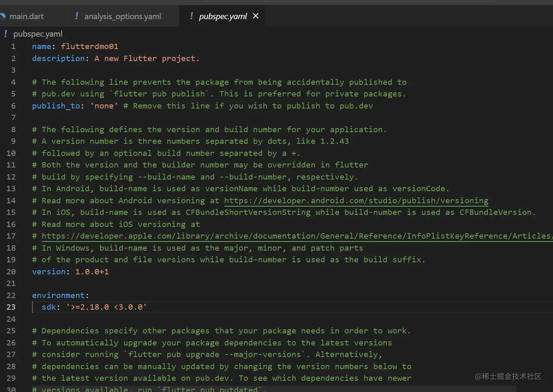
Task: Select pubspec.yaml in the breadcrumb bar
Action: pos(37,34)
